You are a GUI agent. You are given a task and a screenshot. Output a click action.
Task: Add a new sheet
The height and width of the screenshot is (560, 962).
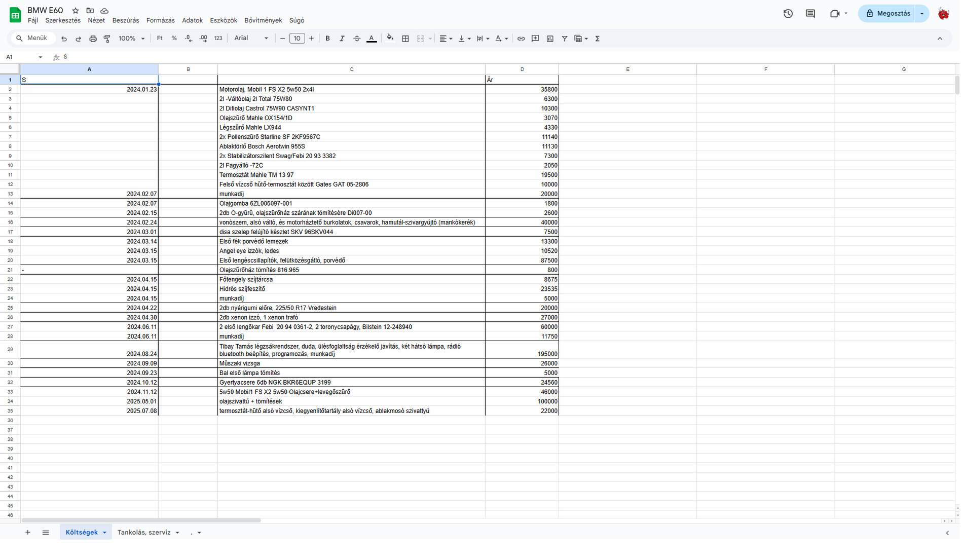(x=28, y=533)
